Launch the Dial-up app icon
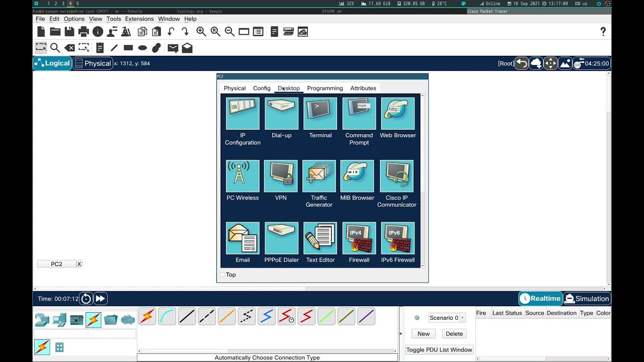Image resolution: width=644 pixels, height=362 pixels. click(x=281, y=114)
